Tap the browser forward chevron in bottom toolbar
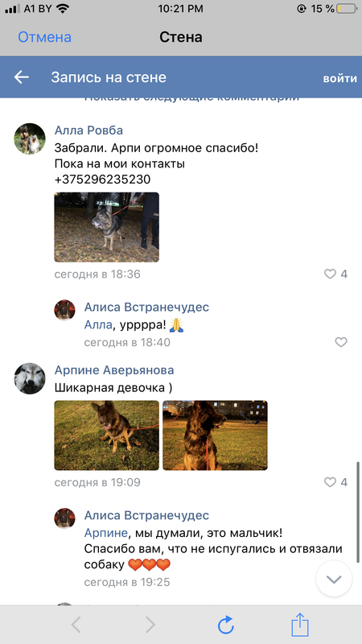 coord(150,625)
